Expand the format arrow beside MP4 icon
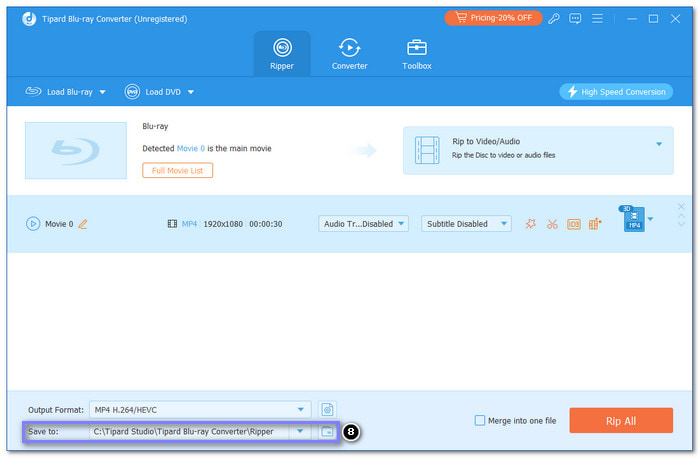Screen dimensions: 700x458 650,219
